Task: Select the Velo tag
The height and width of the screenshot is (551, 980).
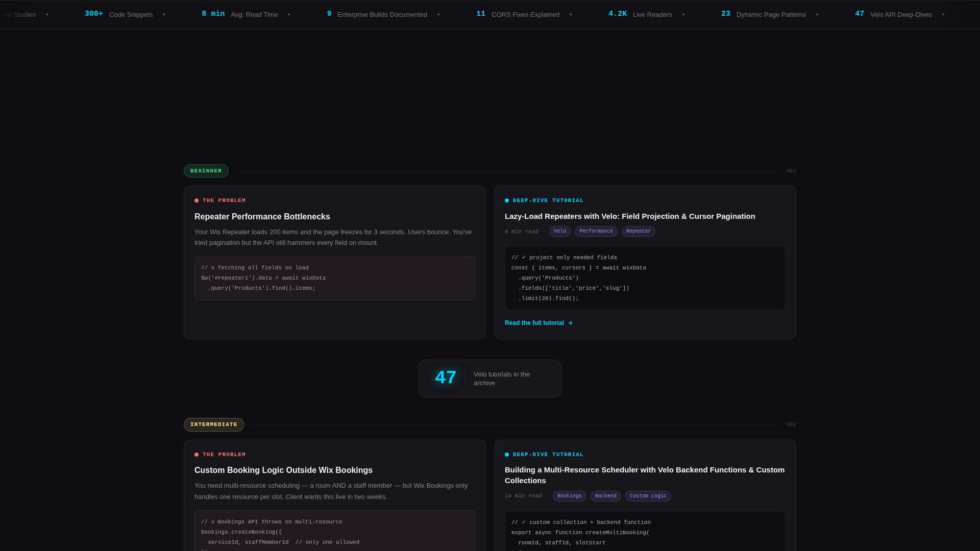Action: 560,231
